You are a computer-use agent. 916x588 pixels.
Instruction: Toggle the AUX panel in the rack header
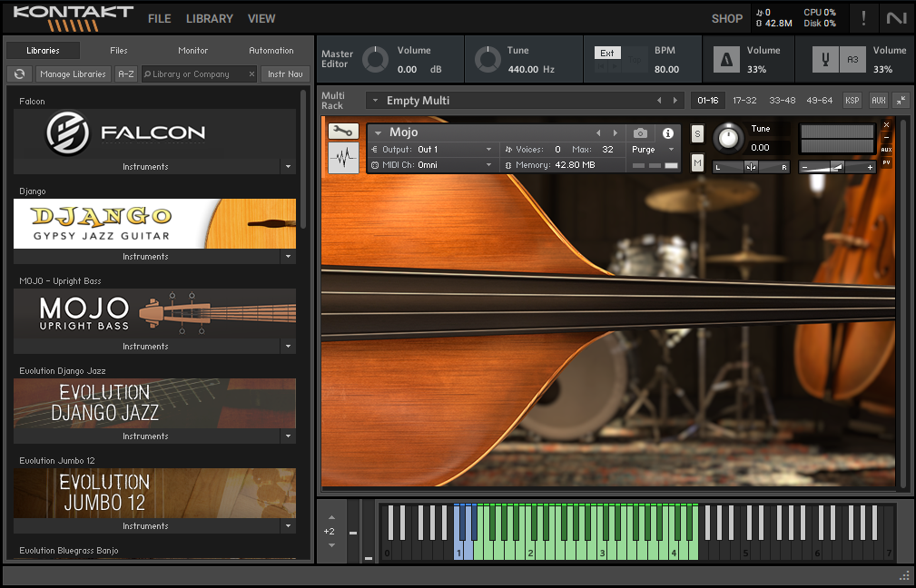pyautogui.click(x=878, y=101)
